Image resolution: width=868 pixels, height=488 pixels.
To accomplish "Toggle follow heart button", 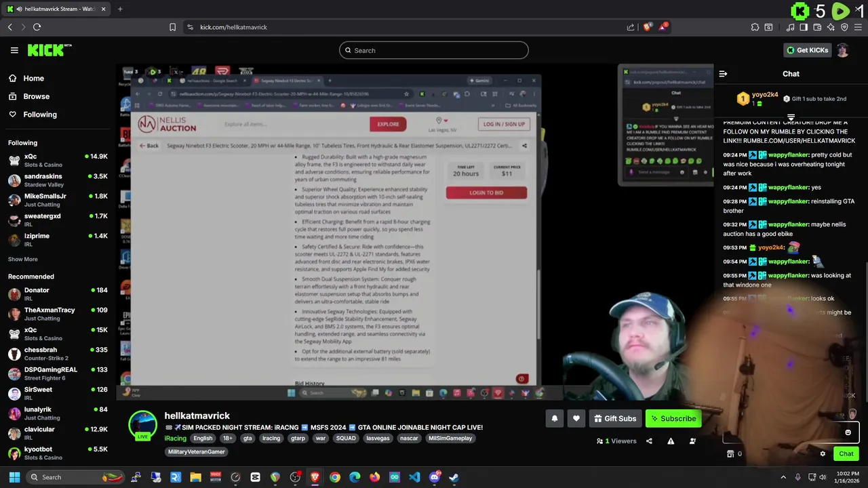I will [576, 419].
